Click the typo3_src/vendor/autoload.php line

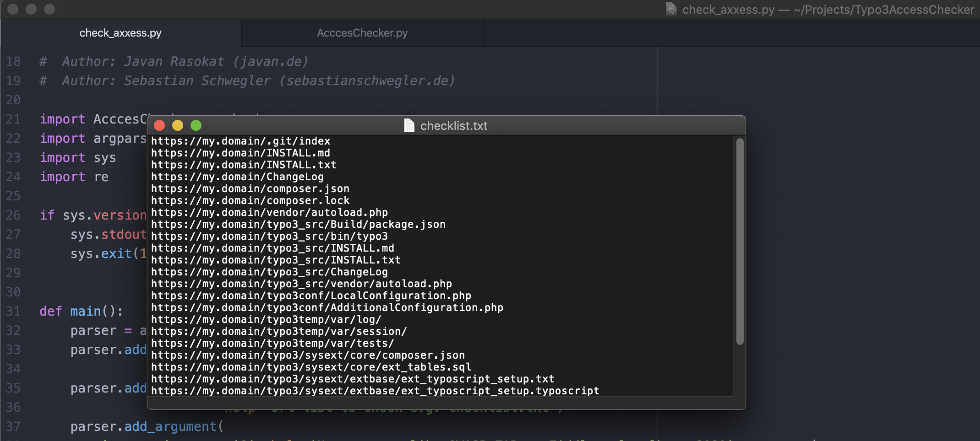(301, 284)
